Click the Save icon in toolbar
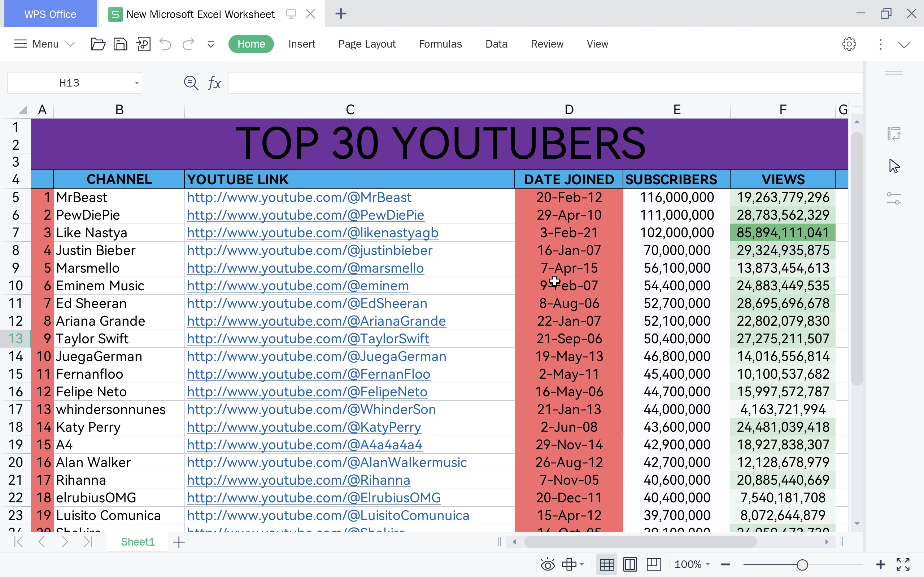Image resolution: width=924 pixels, height=577 pixels. [120, 44]
